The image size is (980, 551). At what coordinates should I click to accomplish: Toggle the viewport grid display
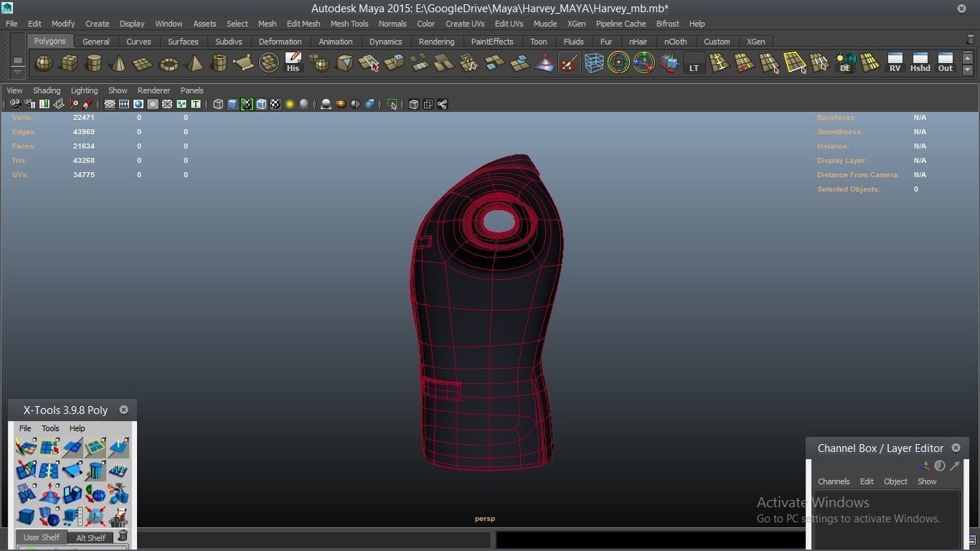110,104
